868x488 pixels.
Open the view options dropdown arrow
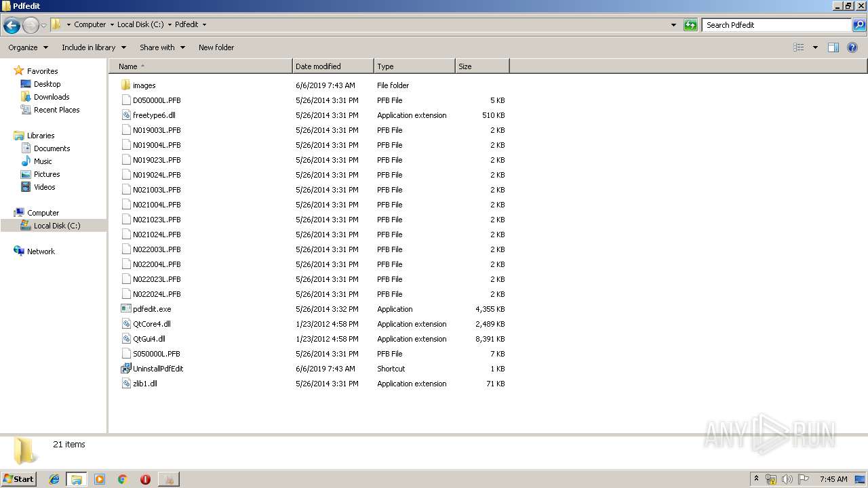(x=815, y=47)
